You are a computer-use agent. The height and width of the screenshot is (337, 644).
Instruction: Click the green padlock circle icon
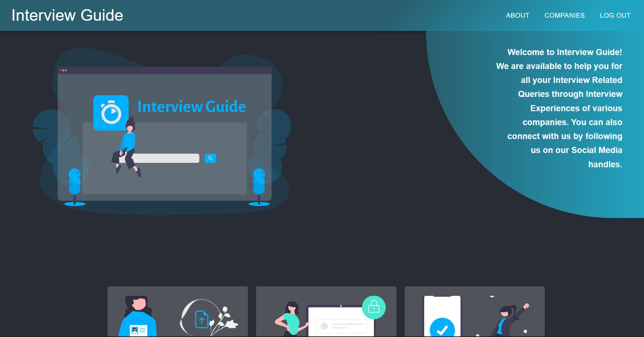pos(374,307)
